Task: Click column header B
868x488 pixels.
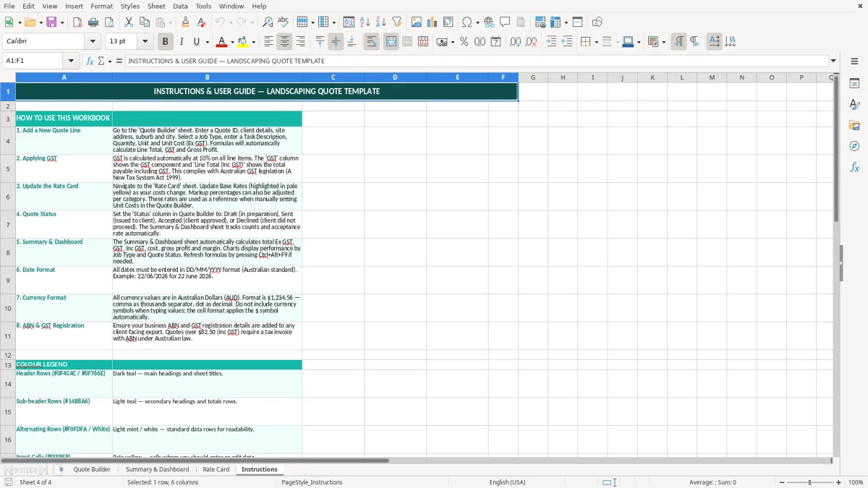Action: point(207,77)
